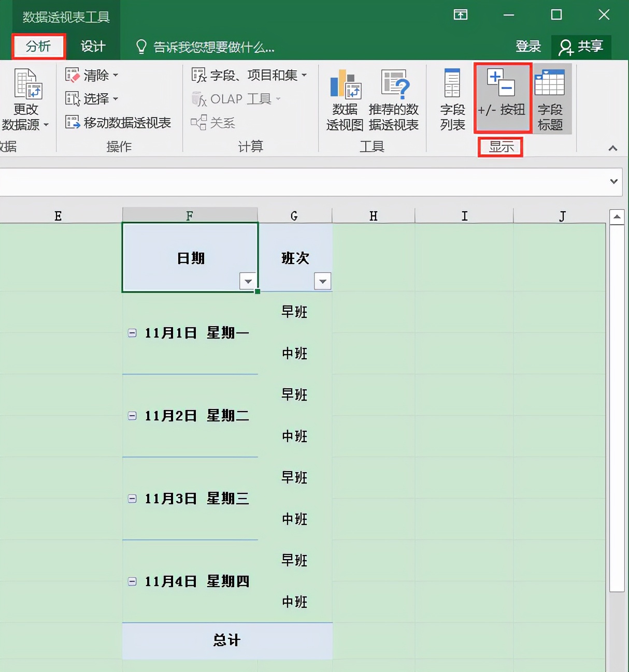Select the 11月2日 星期二 cell
Image resolution: width=629 pixels, height=672 pixels.
(190, 416)
